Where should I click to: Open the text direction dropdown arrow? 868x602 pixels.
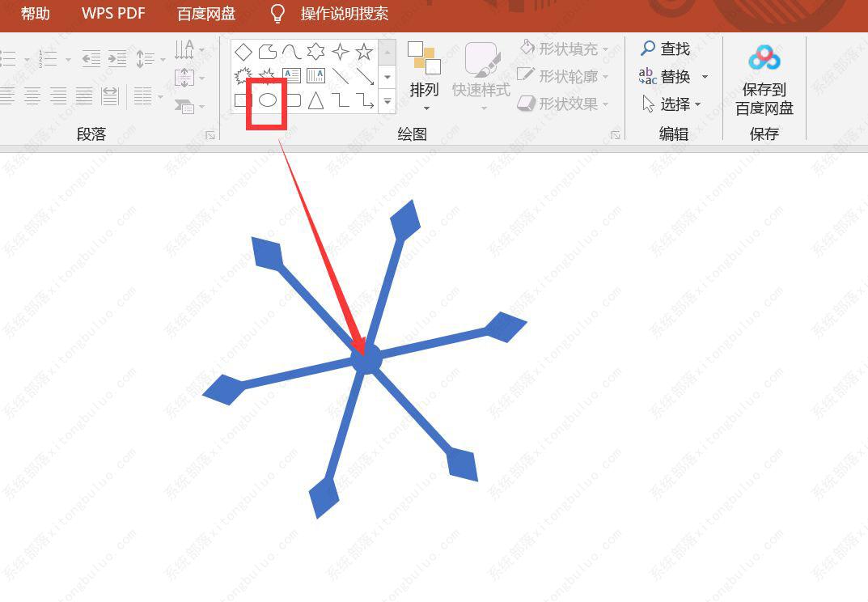coord(202,50)
